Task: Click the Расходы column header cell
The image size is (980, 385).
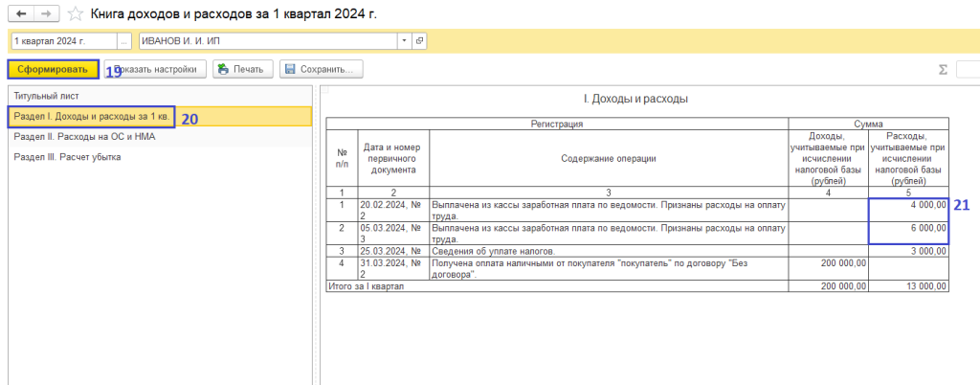Action: tap(909, 158)
